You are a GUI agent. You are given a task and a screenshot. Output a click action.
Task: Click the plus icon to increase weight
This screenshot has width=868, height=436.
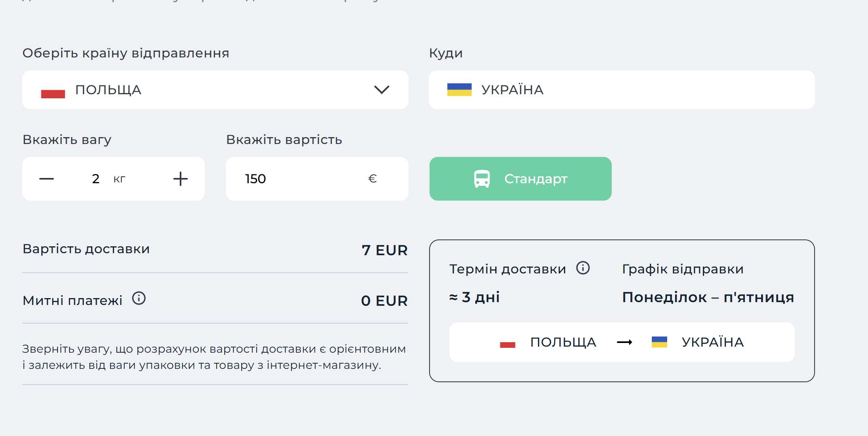click(181, 179)
